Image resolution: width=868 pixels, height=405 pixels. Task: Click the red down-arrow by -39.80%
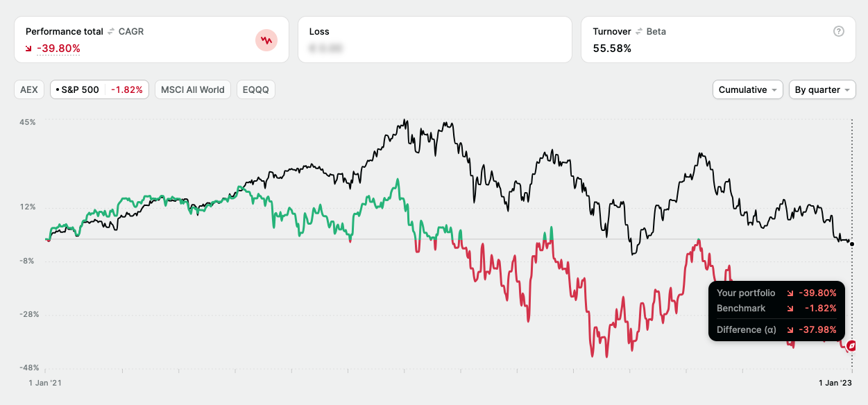[29, 49]
